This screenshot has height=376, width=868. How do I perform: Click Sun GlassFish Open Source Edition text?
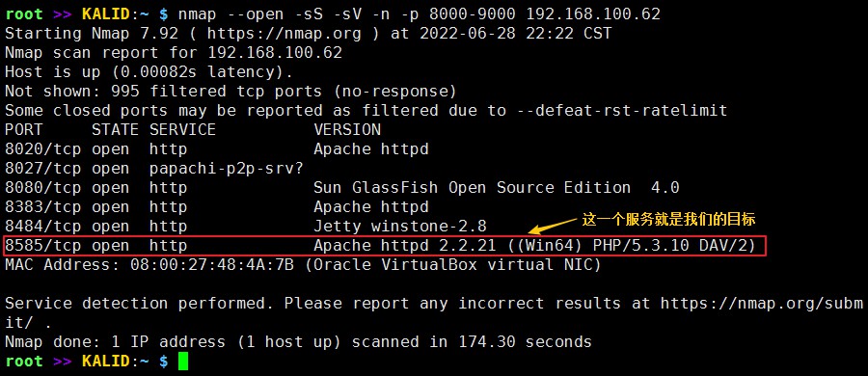pyautogui.click(x=473, y=188)
